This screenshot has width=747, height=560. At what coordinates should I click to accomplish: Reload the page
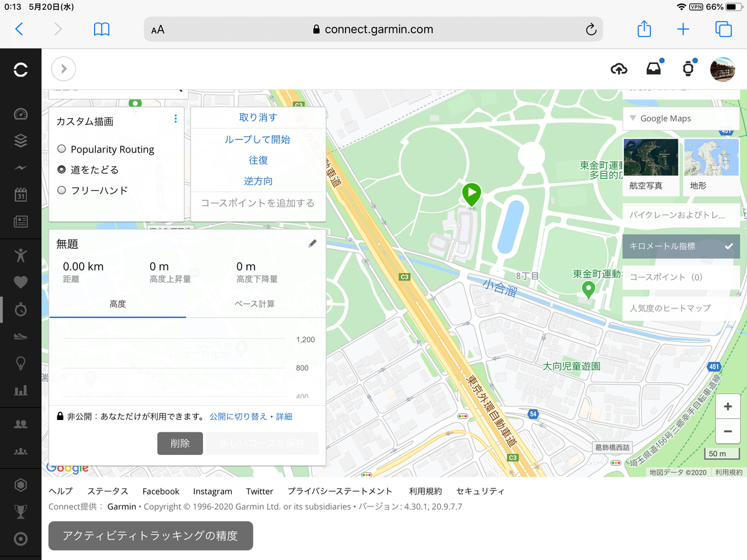pos(591,29)
